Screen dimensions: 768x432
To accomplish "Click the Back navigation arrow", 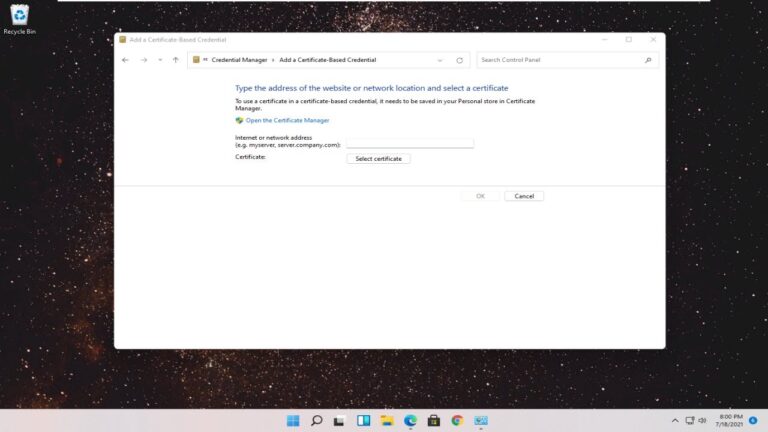I will tap(125, 60).
